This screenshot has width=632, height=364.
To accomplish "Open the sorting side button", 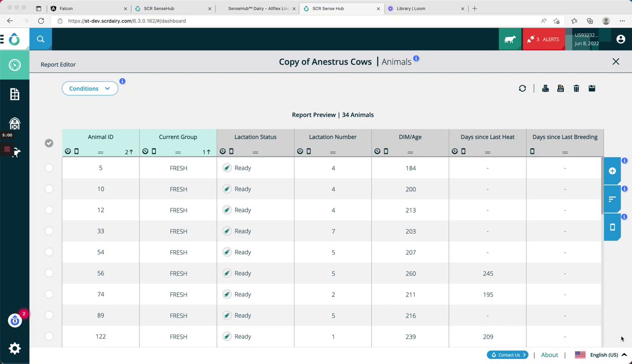I will point(612,199).
